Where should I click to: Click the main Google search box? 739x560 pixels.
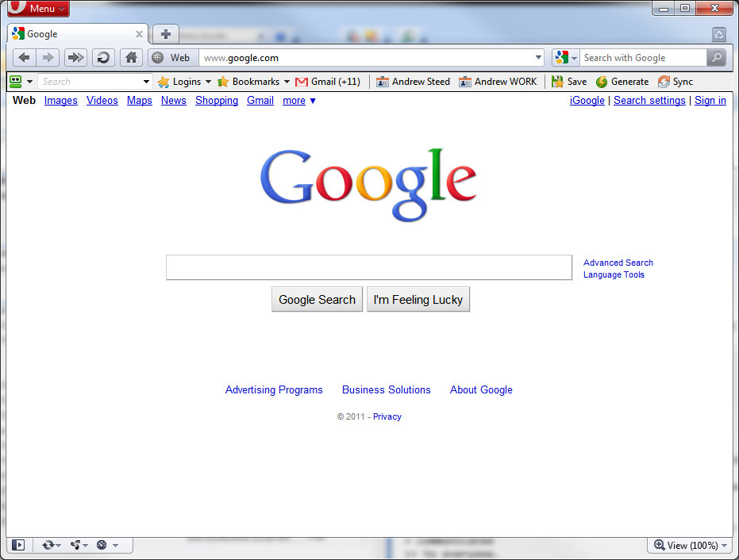[x=369, y=267]
